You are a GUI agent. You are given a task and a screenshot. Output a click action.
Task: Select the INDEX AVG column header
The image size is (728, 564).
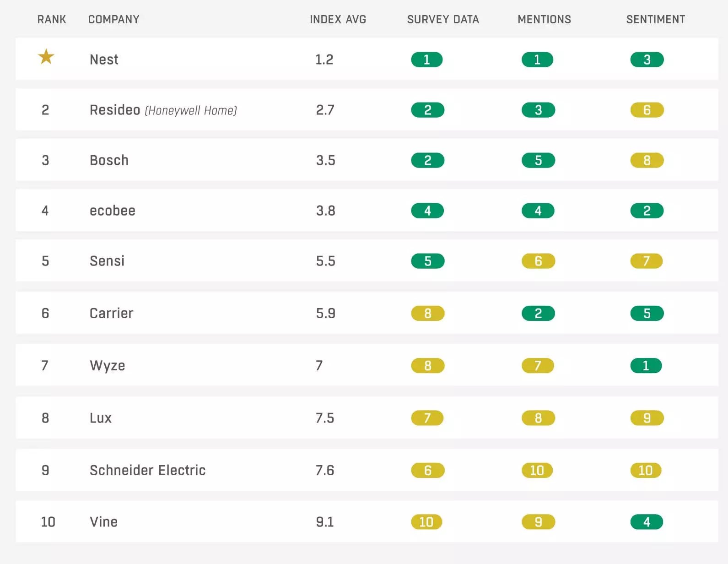pyautogui.click(x=338, y=19)
